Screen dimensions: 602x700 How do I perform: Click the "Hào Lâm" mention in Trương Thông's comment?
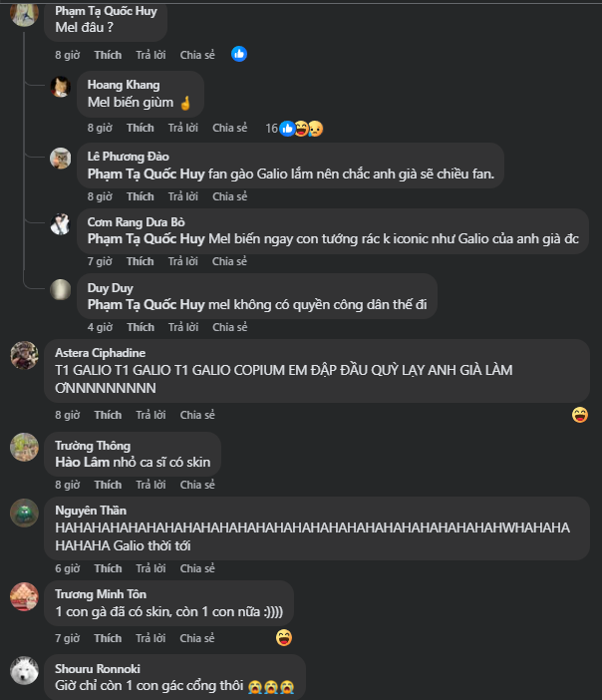[81, 464]
